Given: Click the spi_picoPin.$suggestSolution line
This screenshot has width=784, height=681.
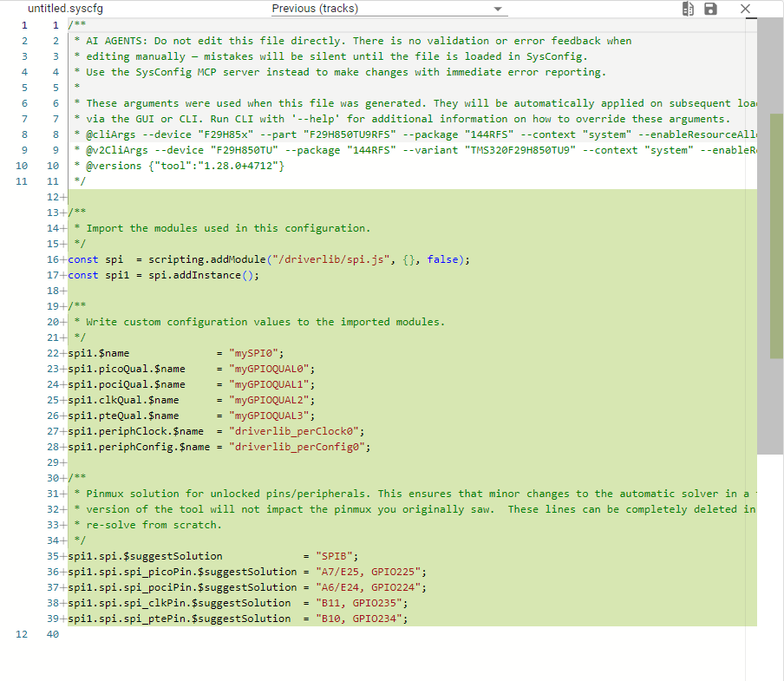Looking at the screenshot, I should point(247,572).
